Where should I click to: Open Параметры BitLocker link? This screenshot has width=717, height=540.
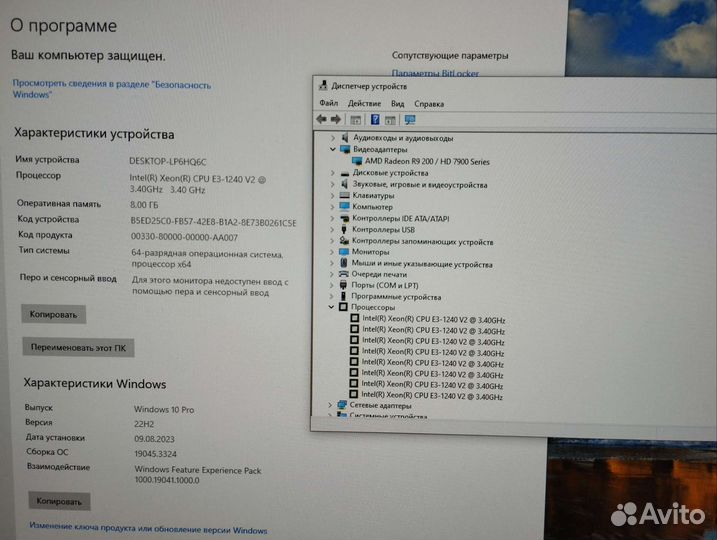coord(435,73)
